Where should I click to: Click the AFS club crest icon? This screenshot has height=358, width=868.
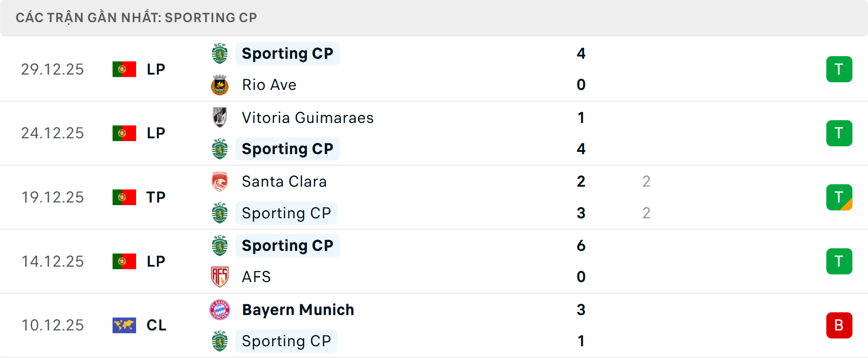(x=220, y=277)
